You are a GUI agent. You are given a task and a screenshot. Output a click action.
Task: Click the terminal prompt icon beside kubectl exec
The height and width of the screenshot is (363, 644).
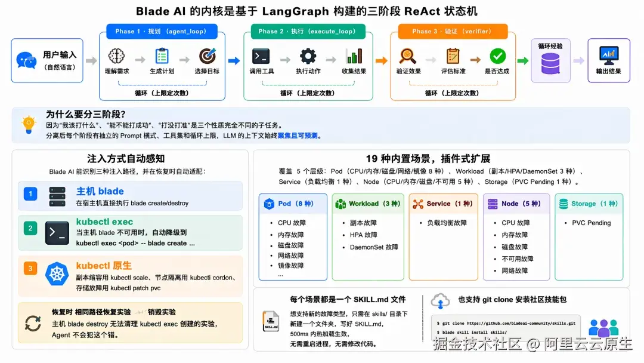click(57, 233)
